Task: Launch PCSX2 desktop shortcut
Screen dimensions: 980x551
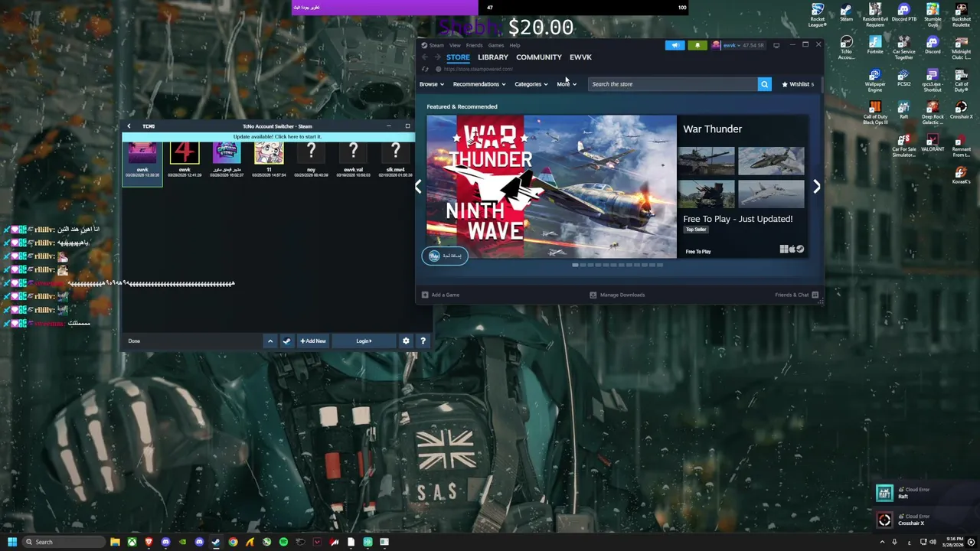Action: click(903, 77)
